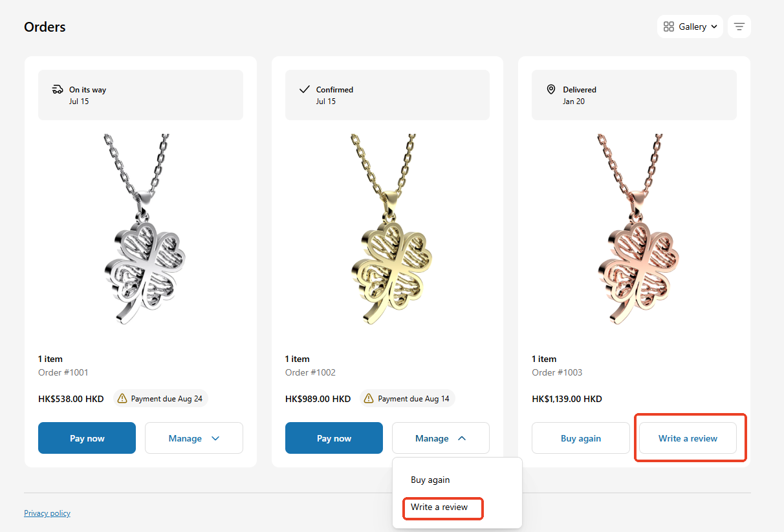Click the grid icon in the Gallery selector

pyautogui.click(x=669, y=27)
